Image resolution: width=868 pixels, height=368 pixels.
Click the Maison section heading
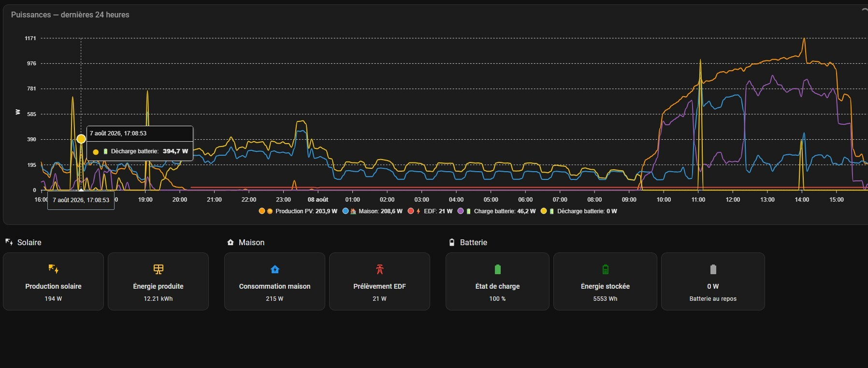point(251,242)
